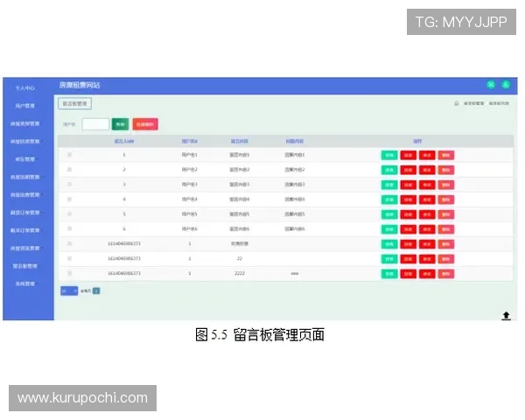Click the green button in row 用户名2
The image size is (525, 420).
pos(389,170)
